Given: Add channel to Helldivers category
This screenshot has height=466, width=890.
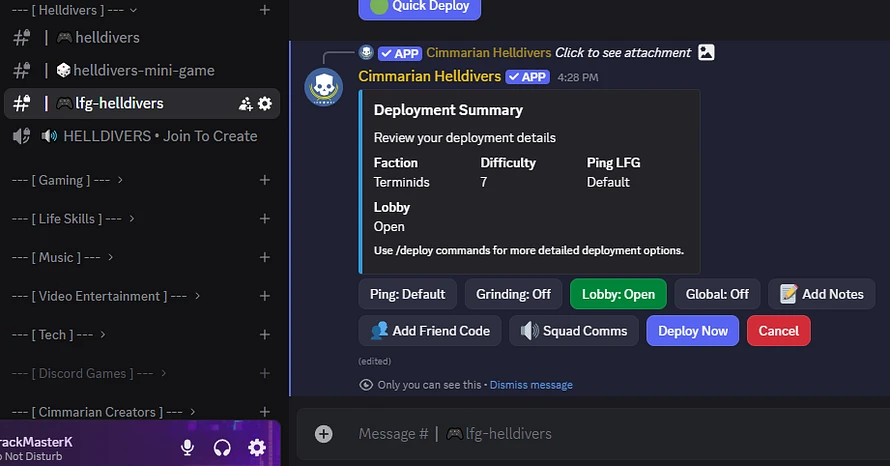Looking at the screenshot, I should (x=265, y=10).
